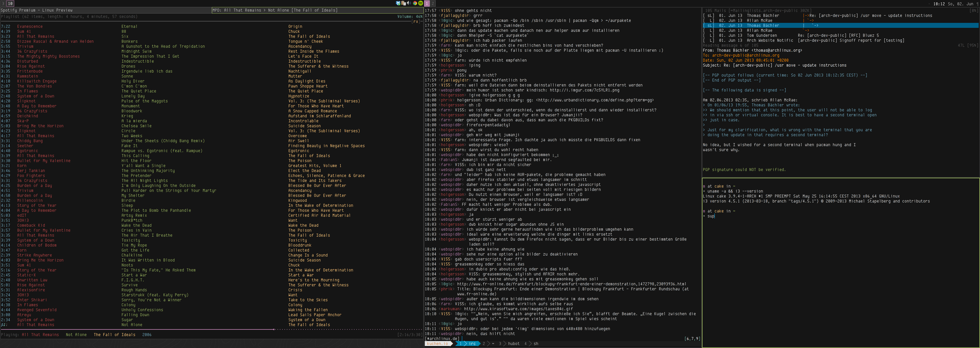Click album 'Echoes, Silence, Patience & Grace'
The height and width of the screenshot is (348, 980).
coord(326,176)
